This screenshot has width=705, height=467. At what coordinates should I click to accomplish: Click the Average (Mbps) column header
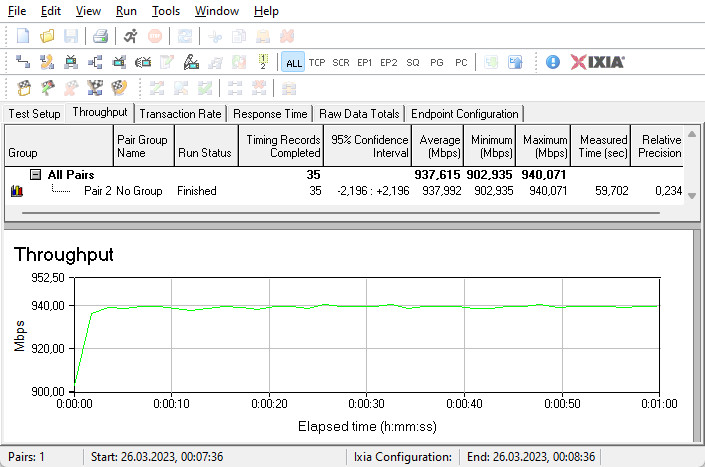[x=439, y=147]
